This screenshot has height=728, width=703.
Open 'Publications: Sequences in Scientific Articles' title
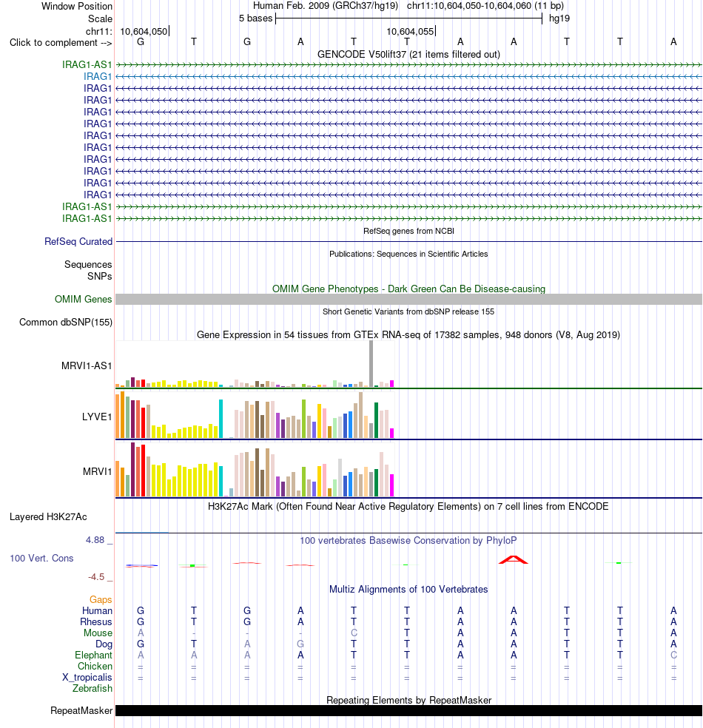coord(408,254)
